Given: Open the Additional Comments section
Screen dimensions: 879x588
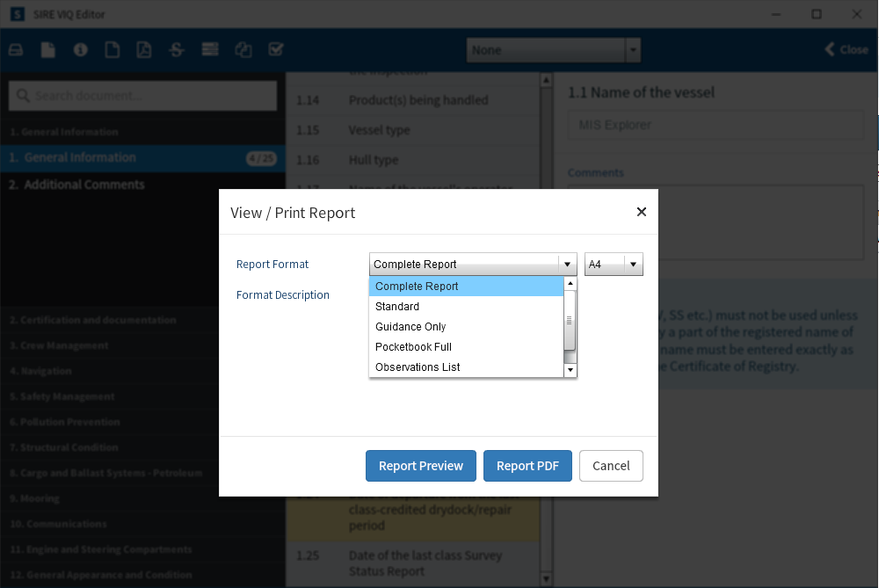Looking at the screenshot, I should tap(142, 185).
